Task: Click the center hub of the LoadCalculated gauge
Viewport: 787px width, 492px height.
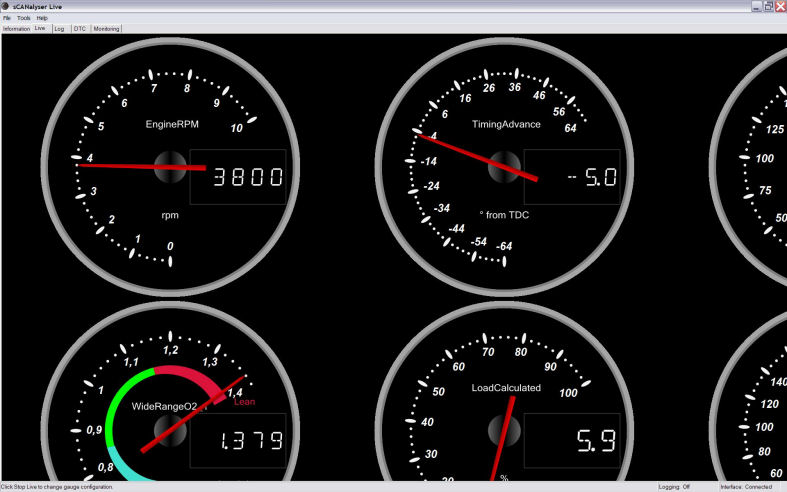Action: [504, 431]
